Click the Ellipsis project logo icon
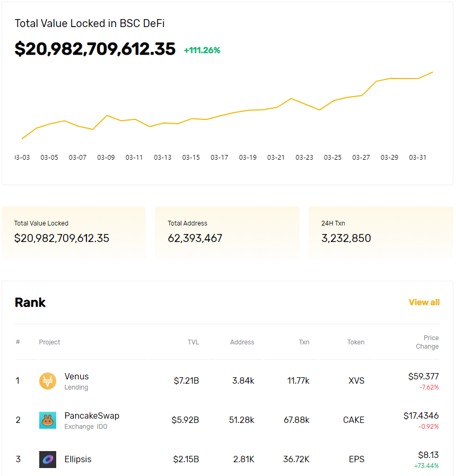456x476 pixels. pyautogui.click(x=48, y=460)
